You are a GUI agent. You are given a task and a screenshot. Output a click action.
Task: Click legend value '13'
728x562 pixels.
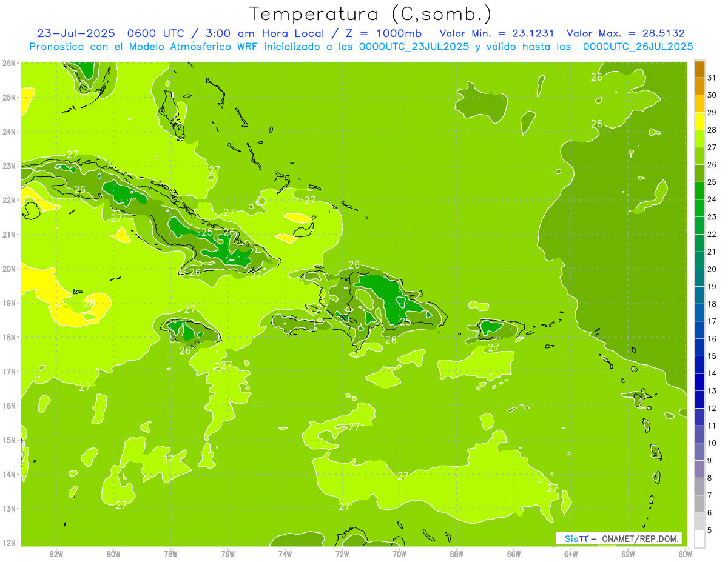click(712, 391)
